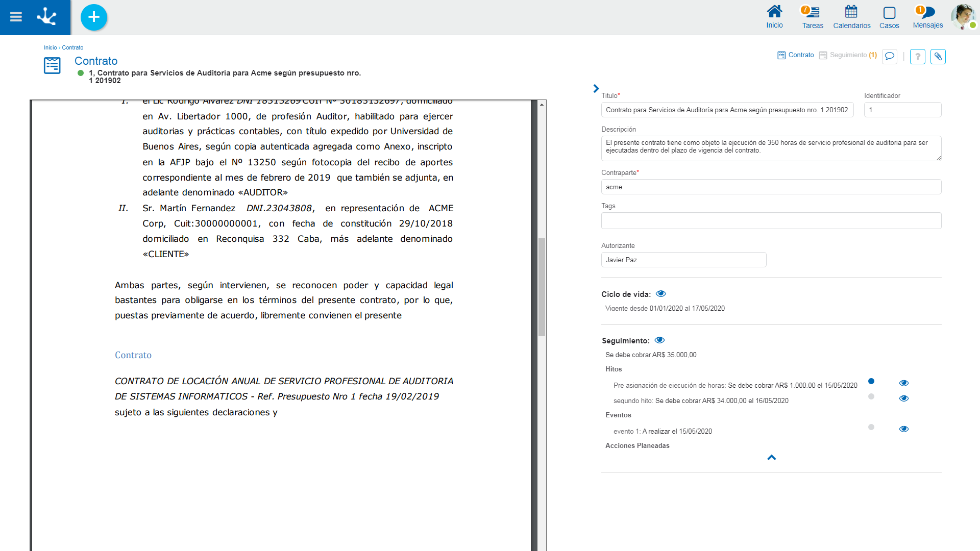
Task: Show Seguimiento details eye
Action: 659,340
